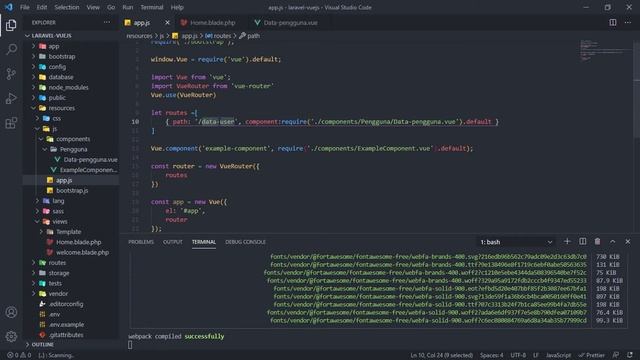Switch to the DEBUG CONSOLE tab
The image size is (640, 360).
click(x=245, y=242)
